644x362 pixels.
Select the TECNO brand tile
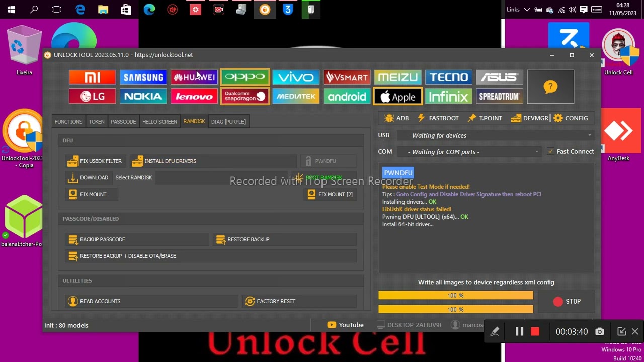[449, 77]
